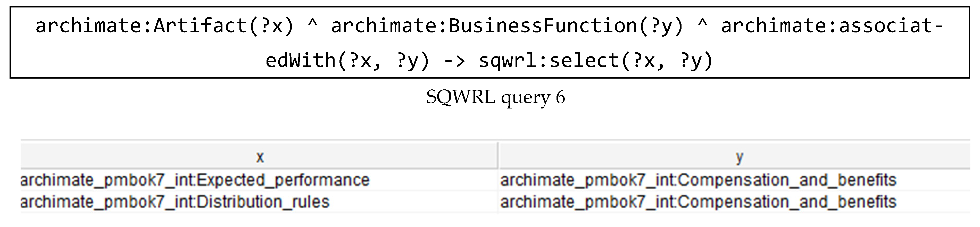Click the archimate:associat- text ending the first line
The image size is (980, 227).
point(832,26)
